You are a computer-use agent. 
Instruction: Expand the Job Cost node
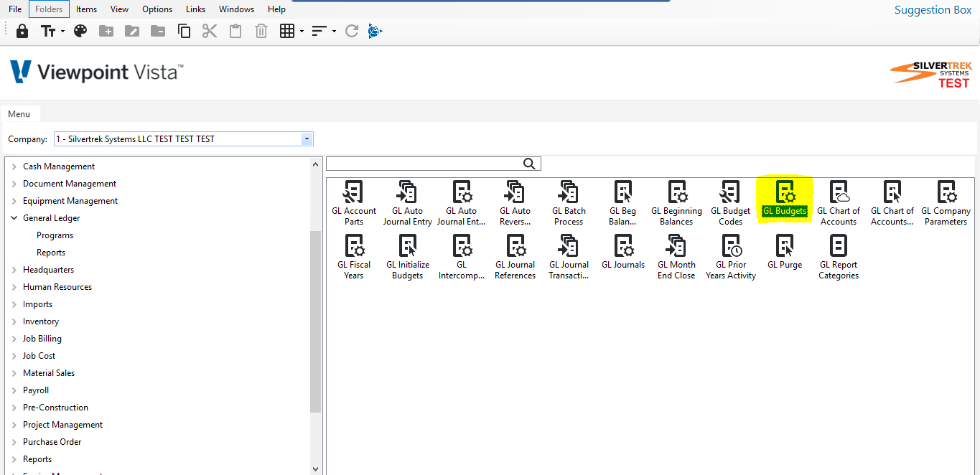coord(14,356)
